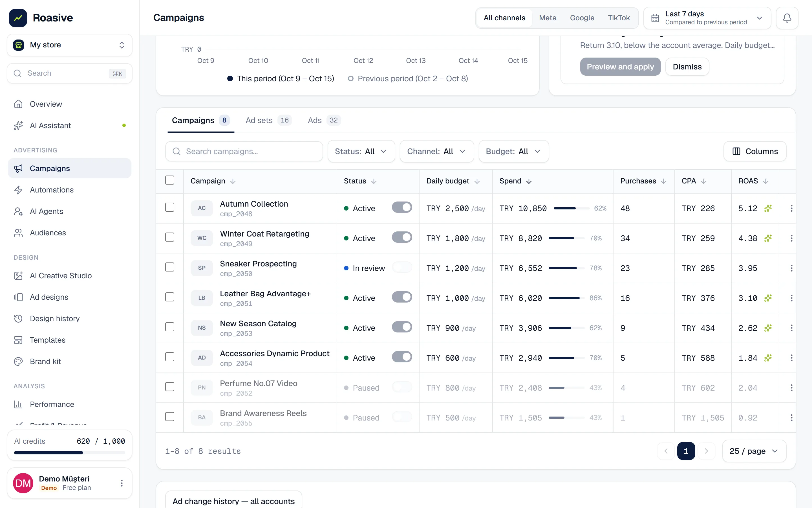
Task: Click Autumn Collection spend progress bar
Action: (572, 208)
